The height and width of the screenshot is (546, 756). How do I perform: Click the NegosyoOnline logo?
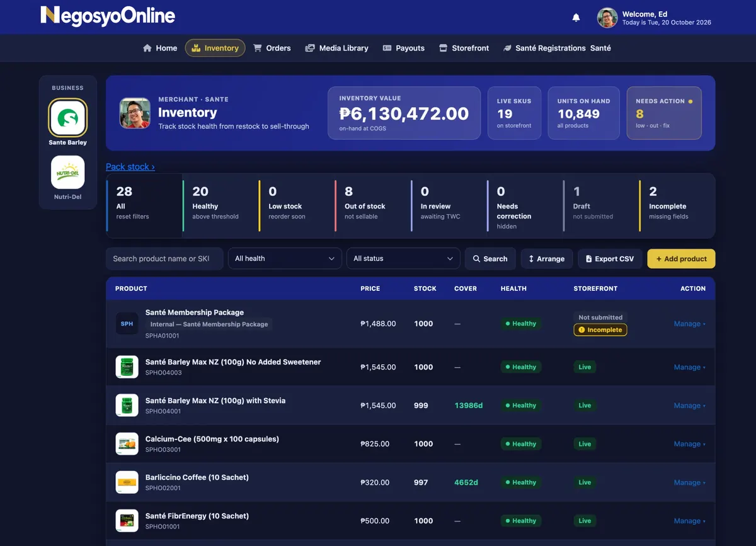[x=108, y=16]
